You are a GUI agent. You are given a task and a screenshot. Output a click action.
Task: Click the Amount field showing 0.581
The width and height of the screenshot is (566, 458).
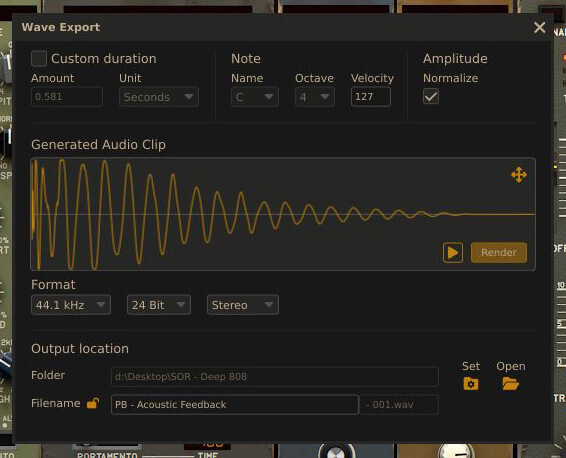(67, 97)
